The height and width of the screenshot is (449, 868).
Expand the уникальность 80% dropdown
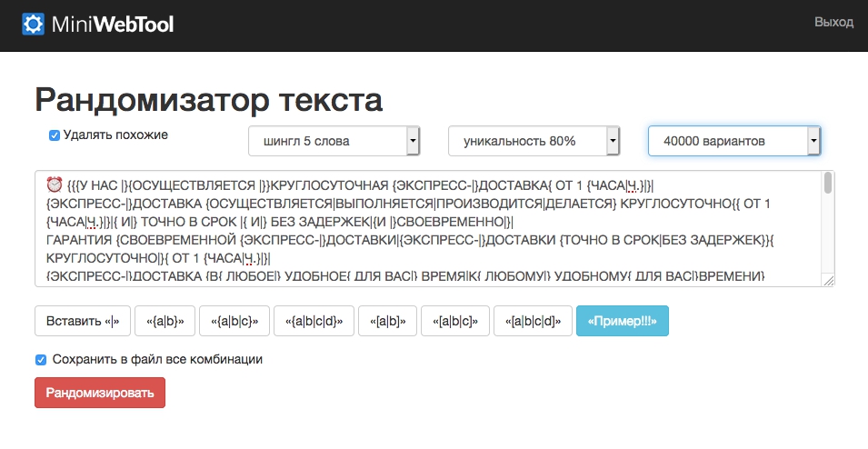(534, 141)
